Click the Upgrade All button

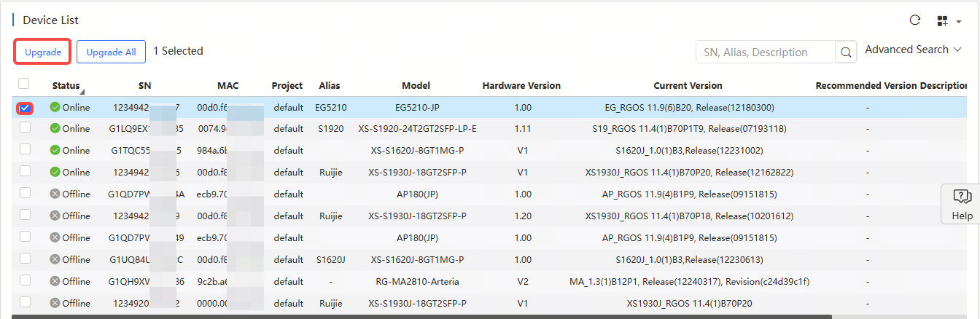pos(111,52)
